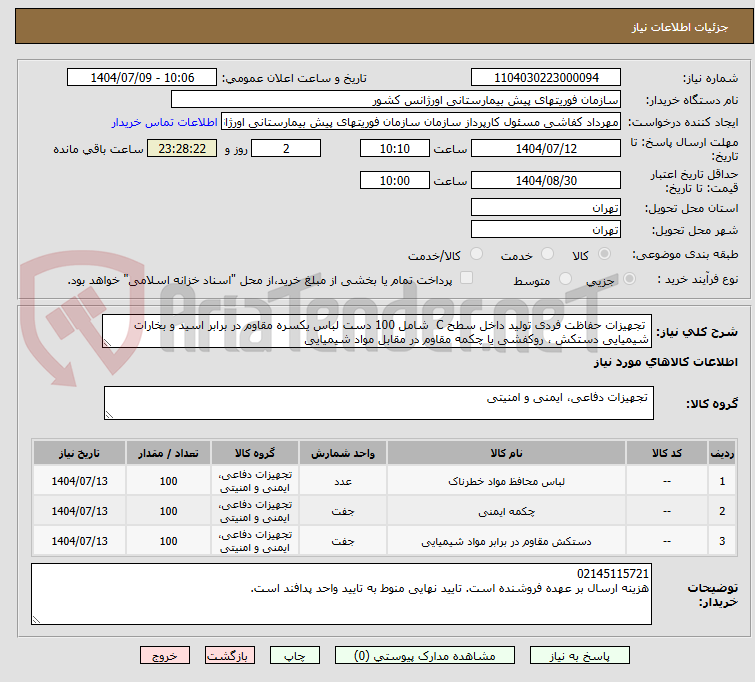Click the خروج exit button
This screenshot has height=682, width=755.
pos(165,656)
